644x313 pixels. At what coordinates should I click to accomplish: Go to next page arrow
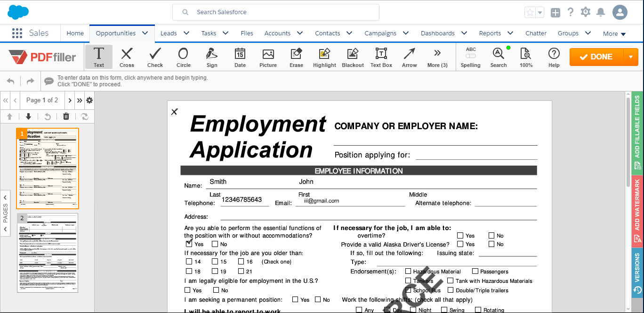(70, 100)
